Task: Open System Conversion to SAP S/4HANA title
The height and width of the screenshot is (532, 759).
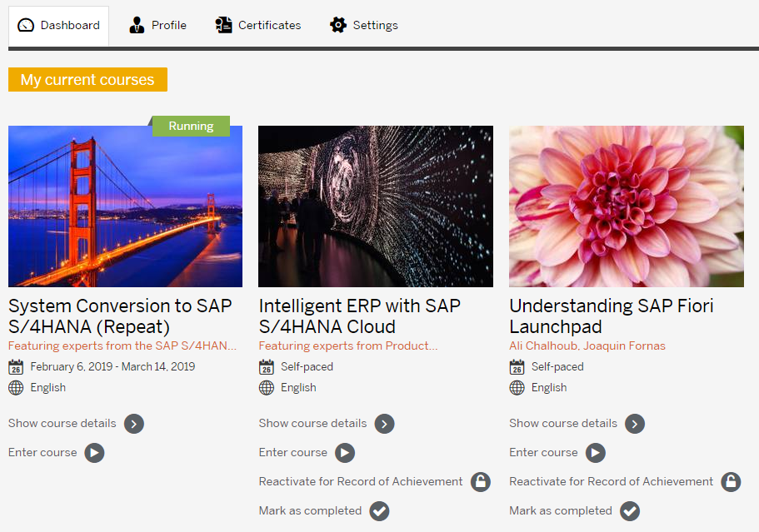Action: click(120, 316)
